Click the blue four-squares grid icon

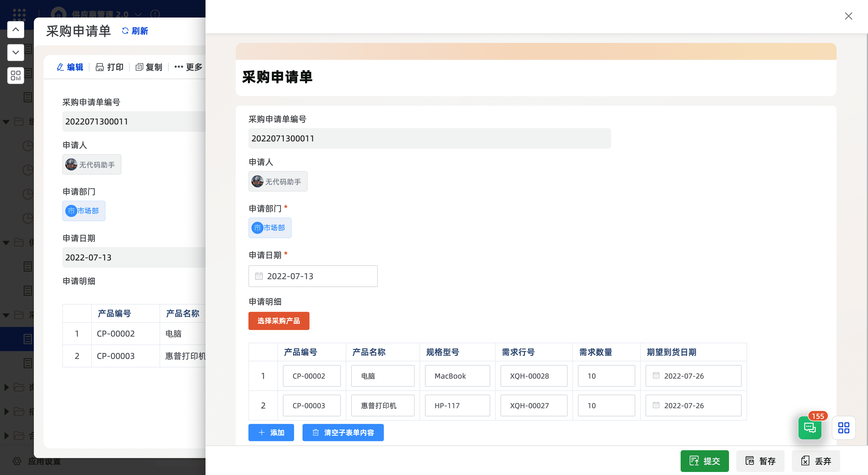tap(844, 428)
